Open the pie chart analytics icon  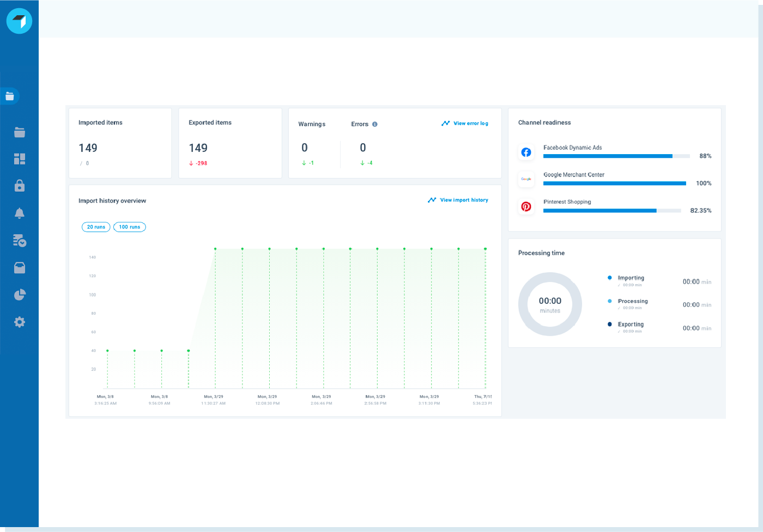[x=20, y=295]
